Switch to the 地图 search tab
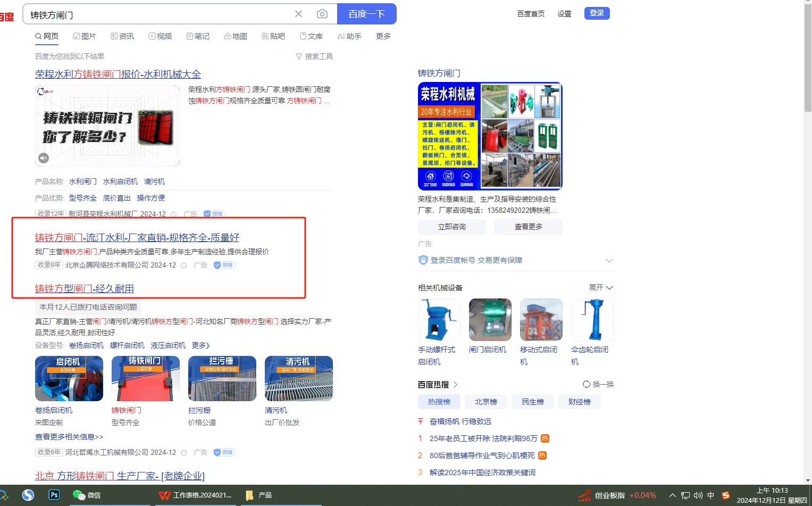The width and height of the screenshot is (812, 506). pyautogui.click(x=236, y=36)
